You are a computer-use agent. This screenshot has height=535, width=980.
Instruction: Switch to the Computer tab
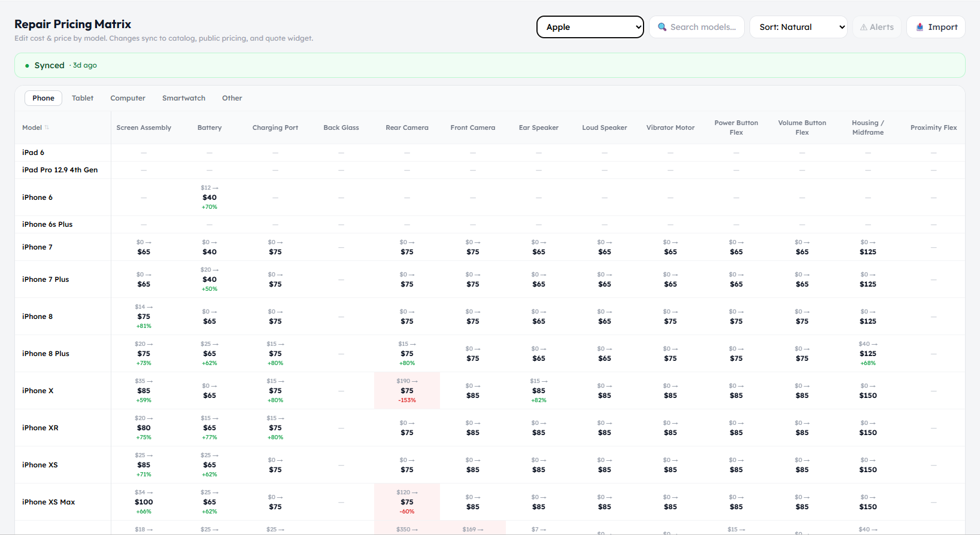128,98
